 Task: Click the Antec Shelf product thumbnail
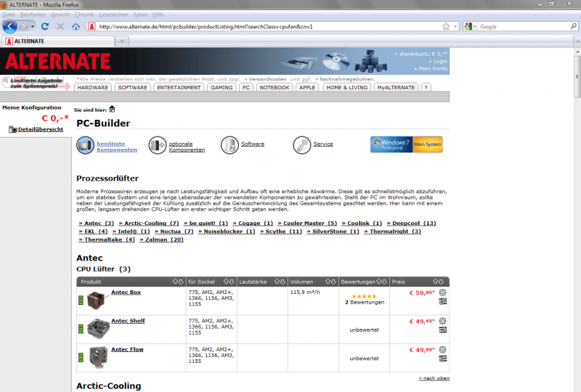(x=98, y=329)
